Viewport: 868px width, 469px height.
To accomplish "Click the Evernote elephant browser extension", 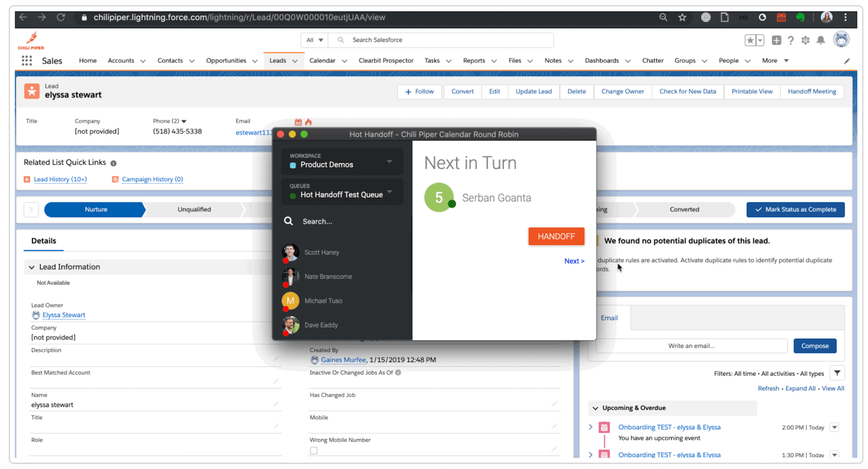I will click(x=800, y=17).
